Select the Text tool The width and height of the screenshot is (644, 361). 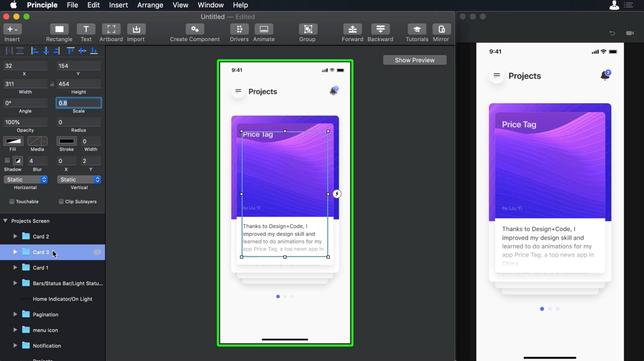click(86, 29)
